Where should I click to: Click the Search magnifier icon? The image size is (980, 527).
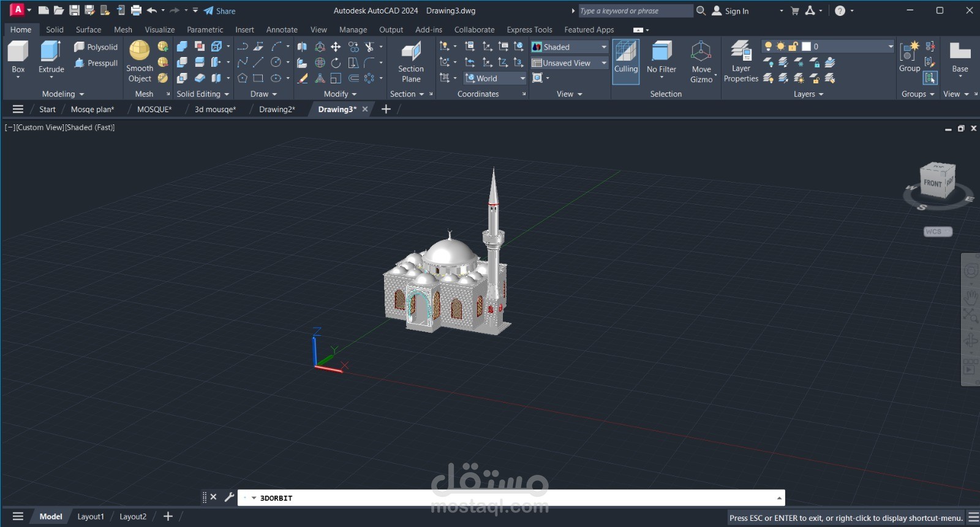(x=701, y=10)
